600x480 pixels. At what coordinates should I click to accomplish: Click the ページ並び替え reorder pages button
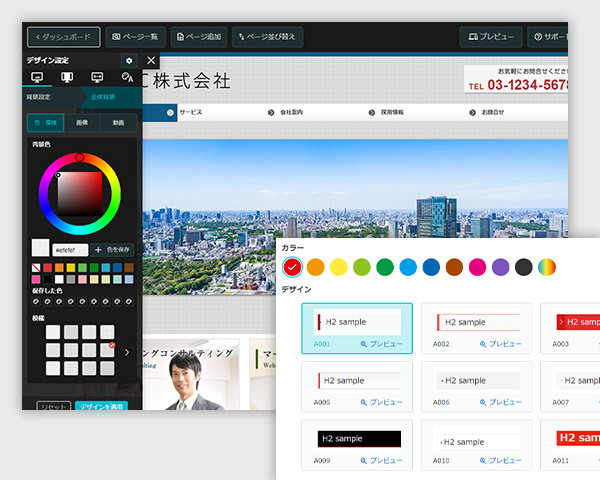point(267,37)
